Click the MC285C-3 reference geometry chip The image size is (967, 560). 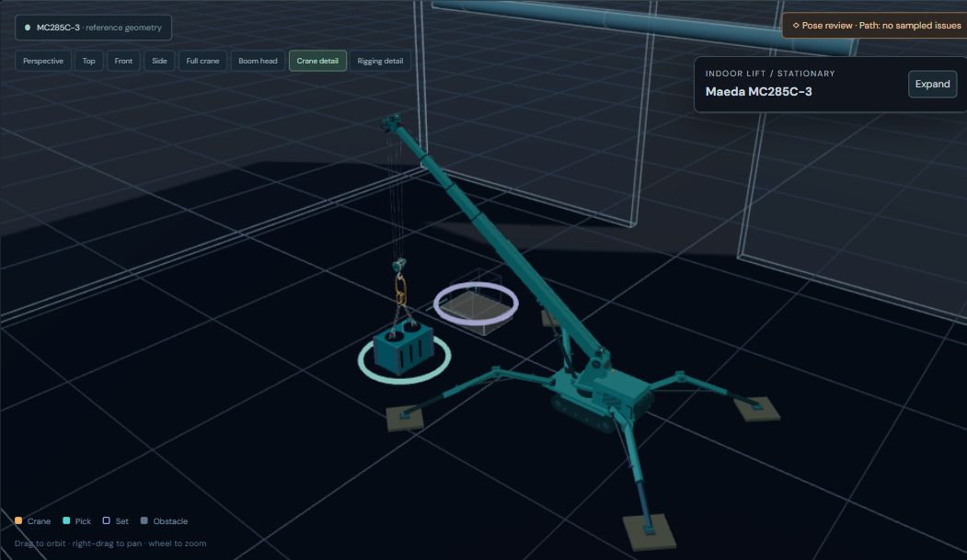(x=93, y=28)
